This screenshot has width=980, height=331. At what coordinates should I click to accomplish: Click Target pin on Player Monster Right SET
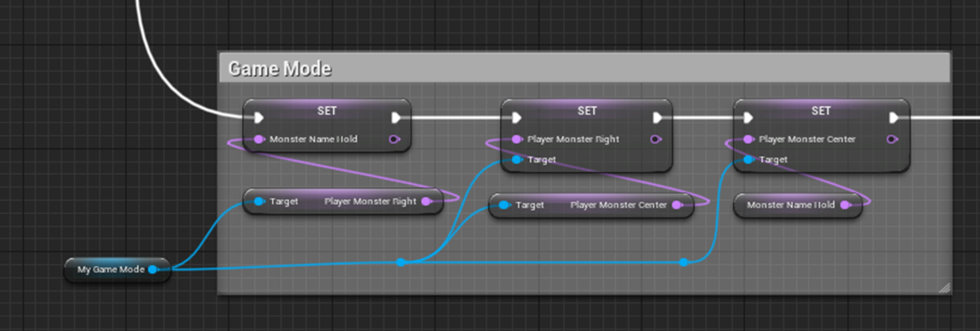point(517,159)
